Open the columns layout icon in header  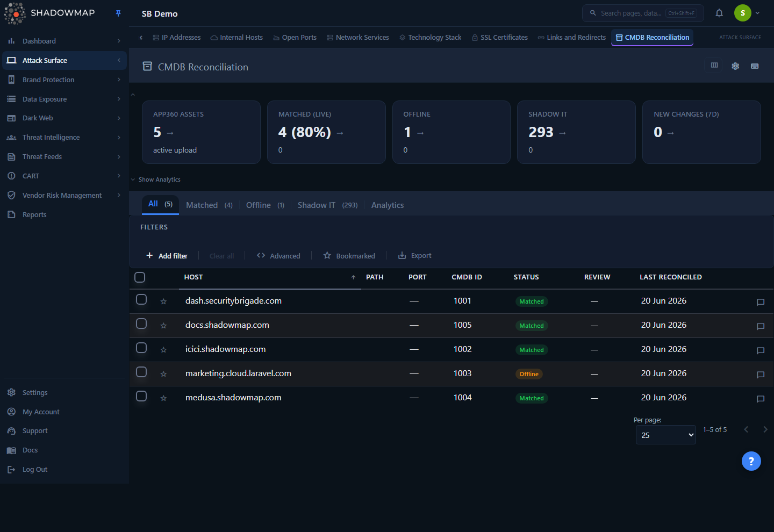[x=714, y=66]
